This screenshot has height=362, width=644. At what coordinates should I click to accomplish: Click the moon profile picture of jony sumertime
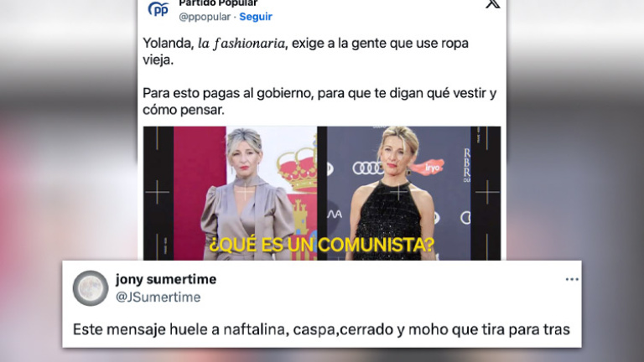(91, 288)
